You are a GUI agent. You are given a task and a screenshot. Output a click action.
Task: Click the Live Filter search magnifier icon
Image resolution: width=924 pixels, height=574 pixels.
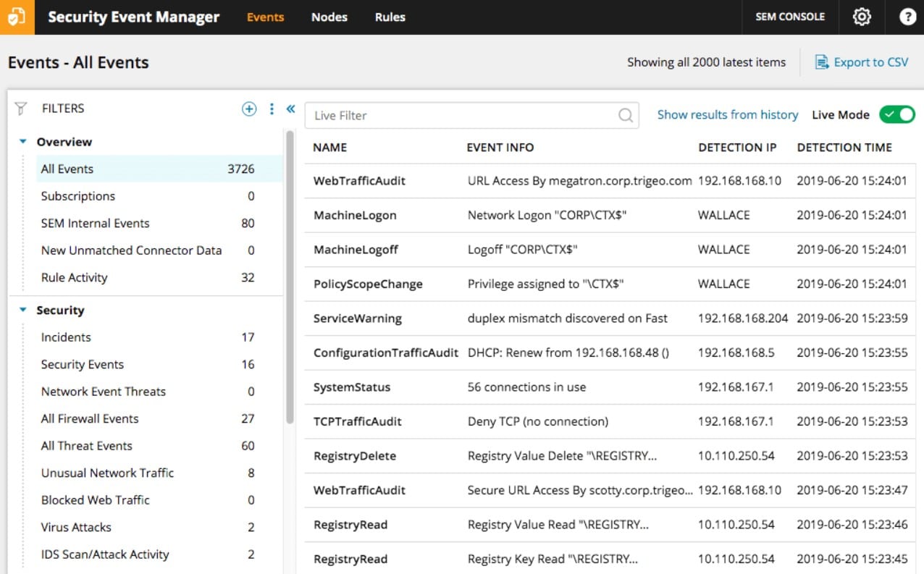[x=626, y=115]
